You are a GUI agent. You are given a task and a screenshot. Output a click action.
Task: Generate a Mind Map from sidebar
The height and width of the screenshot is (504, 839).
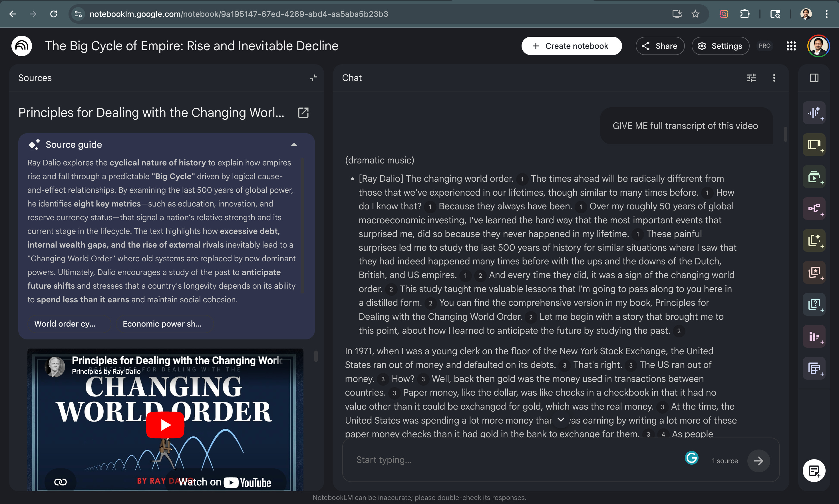(814, 208)
